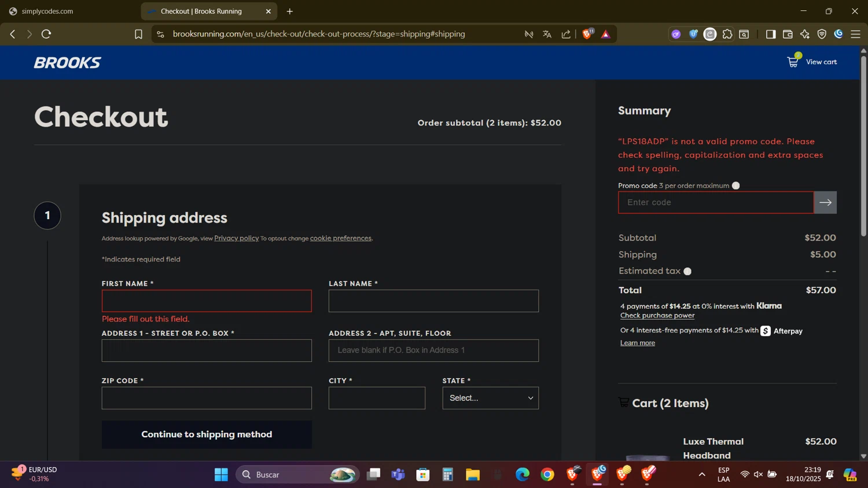
Task: Click Afterpay Learn more link
Action: [x=638, y=343]
